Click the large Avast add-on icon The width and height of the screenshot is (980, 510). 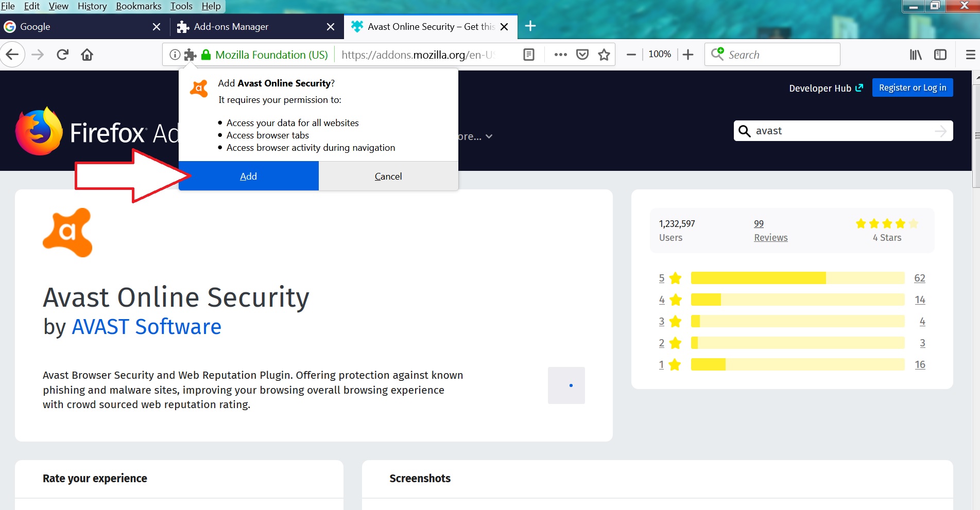(67, 232)
